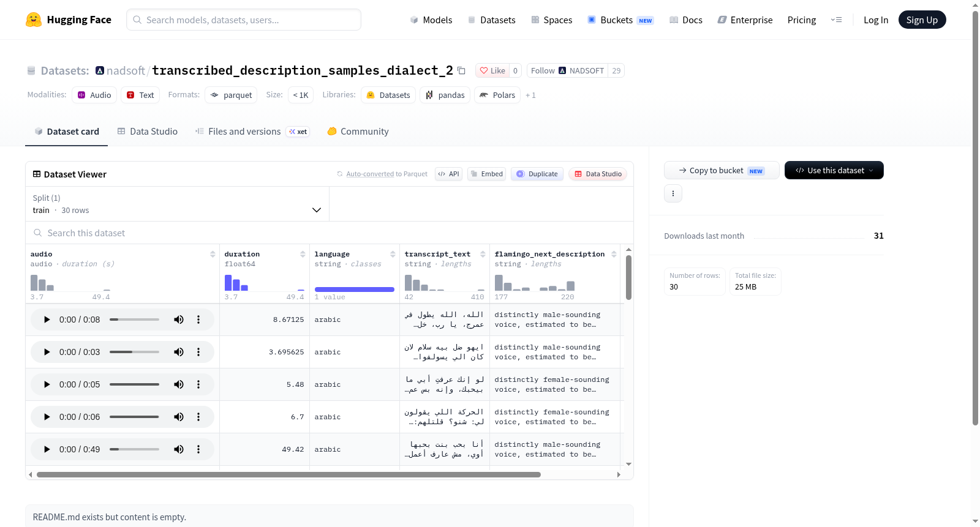Viewport: 980px width, 527px height.
Task: Focus the top search models field
Action: (244, 20)
